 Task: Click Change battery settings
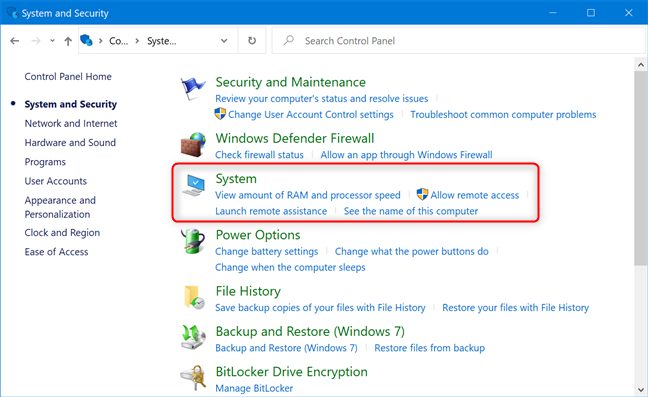click(x=267, y=252)
